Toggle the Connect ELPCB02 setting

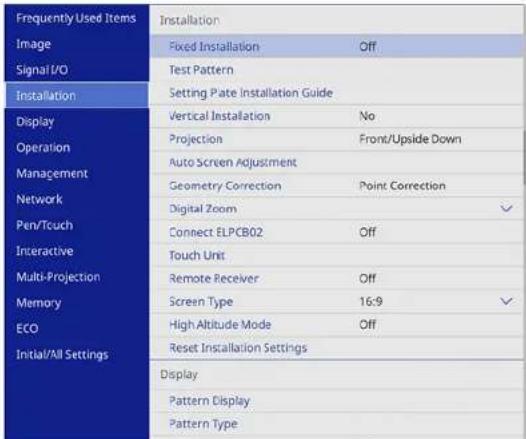[337, 232]
